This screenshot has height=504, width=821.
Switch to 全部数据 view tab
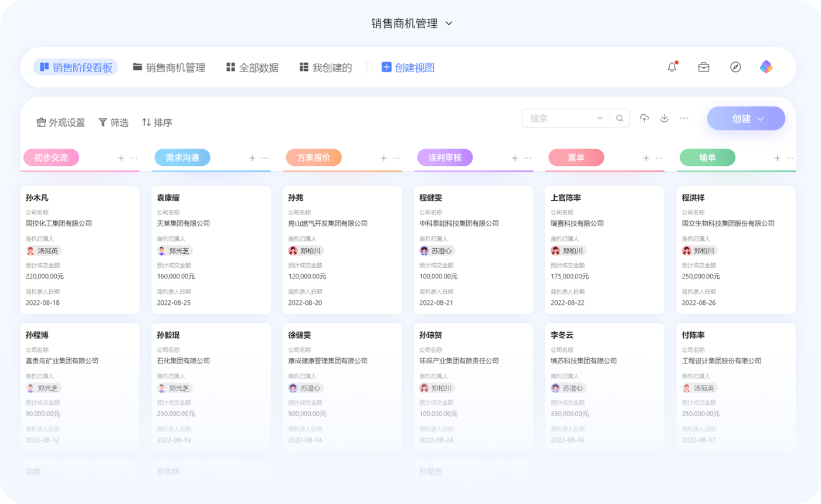pyautogui.click(x=252, y=67)
